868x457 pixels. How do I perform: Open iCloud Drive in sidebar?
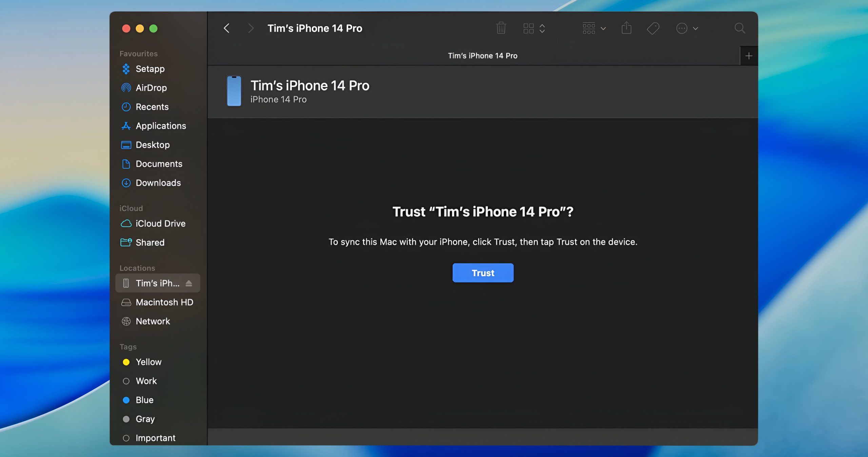coord(158,223)
